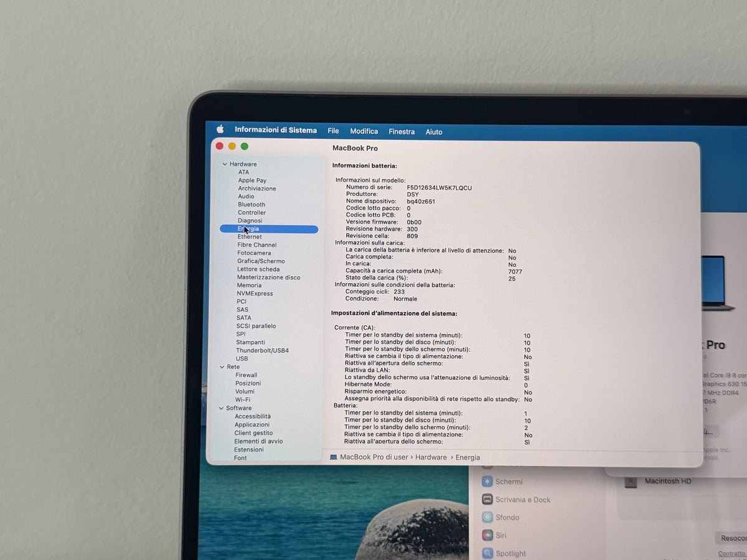This screenshot has height=560, width=747.
Task: Select ATA in the sidebar
Action: point(243,172)
